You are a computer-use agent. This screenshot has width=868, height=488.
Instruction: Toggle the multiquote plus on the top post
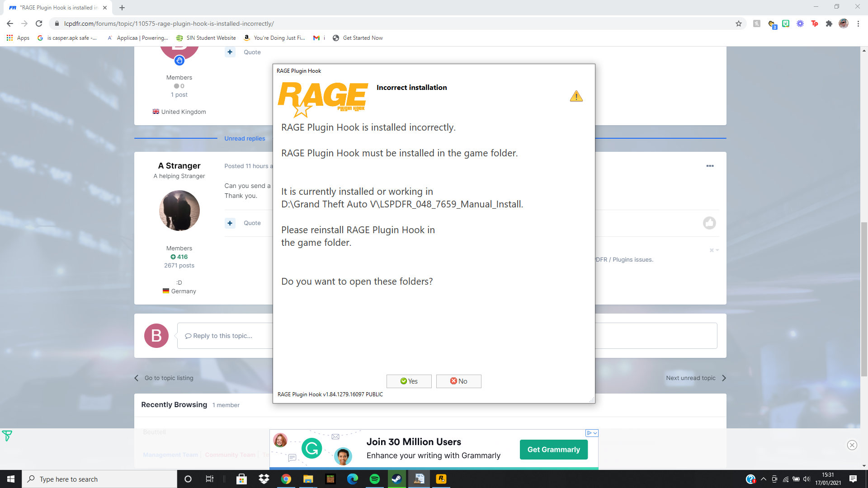[230, 52]
